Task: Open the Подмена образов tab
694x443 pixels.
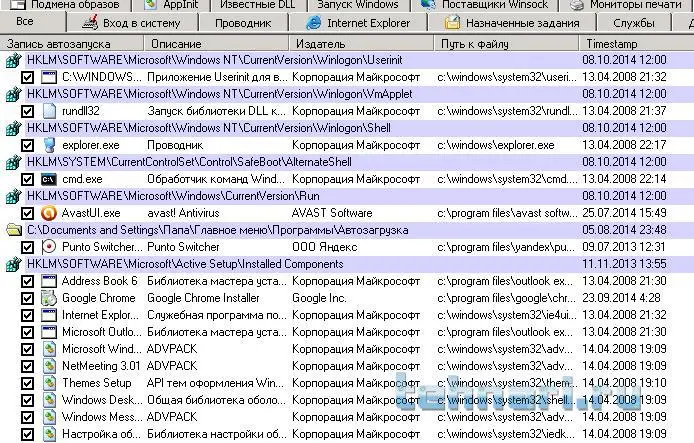Action: (x=66, y=5)
